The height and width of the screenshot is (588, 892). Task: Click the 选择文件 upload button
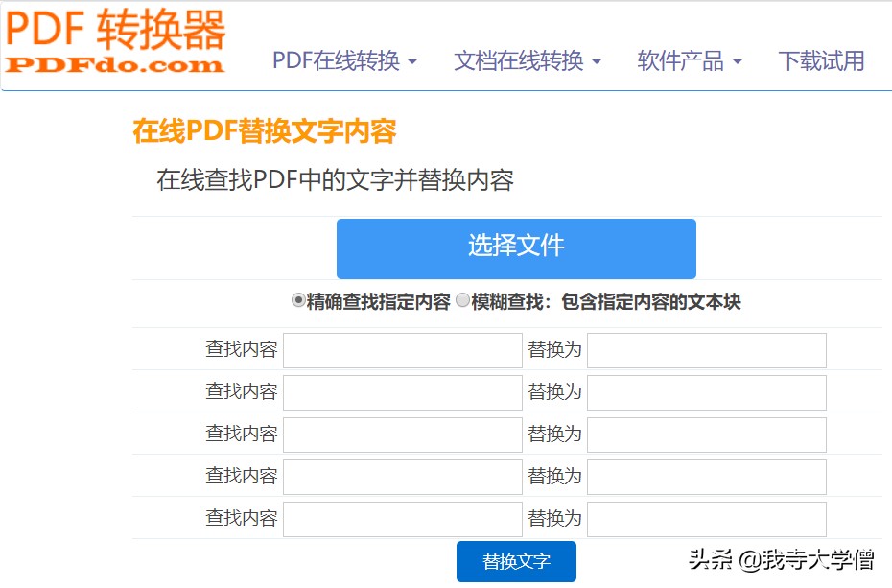[517, 248]
